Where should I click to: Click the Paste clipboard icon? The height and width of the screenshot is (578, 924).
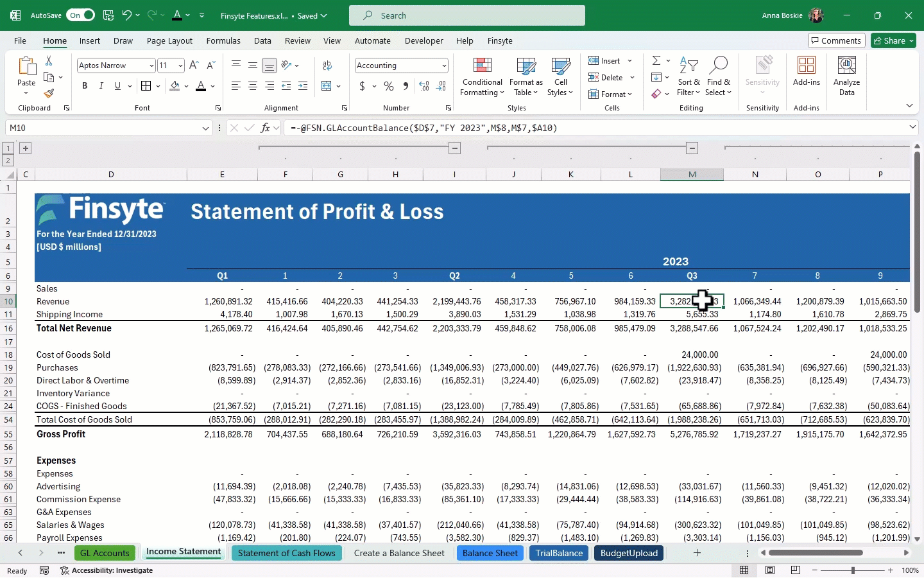pos(26,67)
